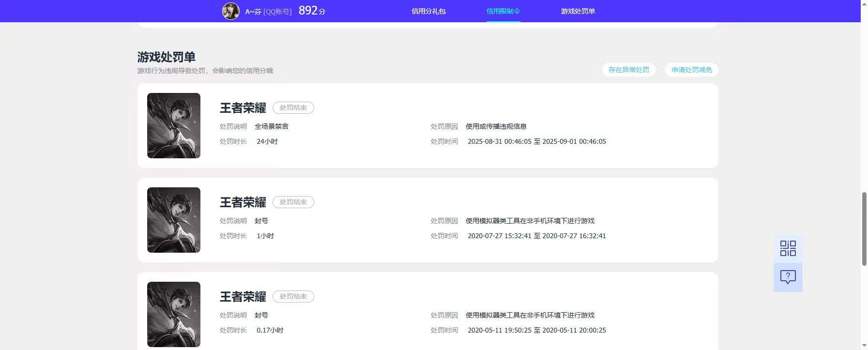Click 处罚结束 badge on 24小时 record
This screenshot has width=868, height=350.
pyautogui.click(x=293, y=107)
